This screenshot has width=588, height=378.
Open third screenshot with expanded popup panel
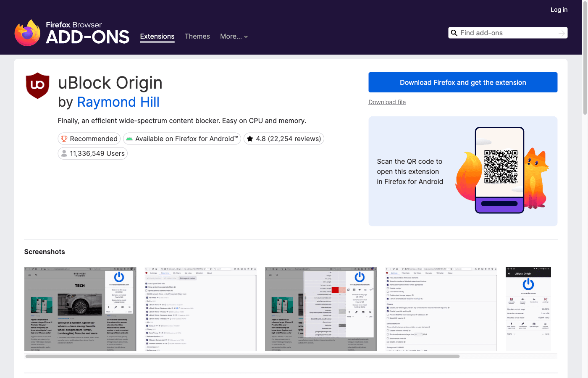click(321, 309)
